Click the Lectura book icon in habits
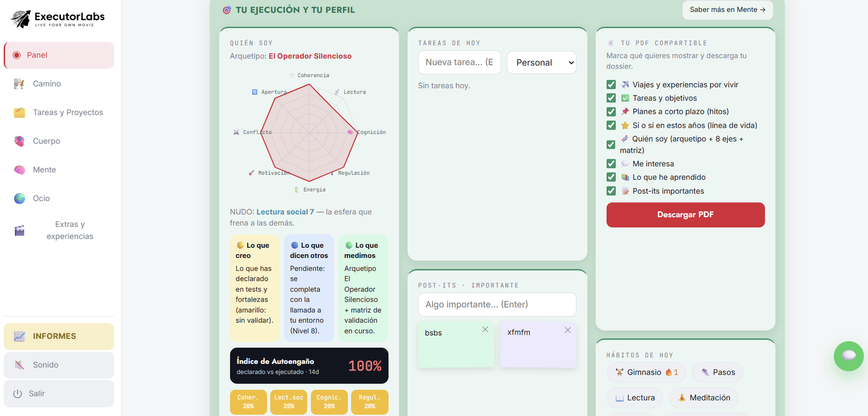This screenshot has width=868, height=416. 620,398
